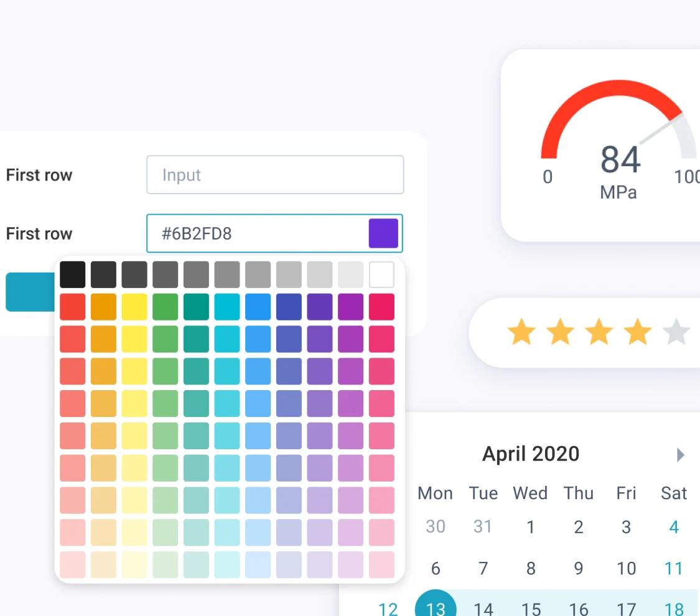Select the green swatch in top color row
The width and height of the screenshot is (700, 616).
coord(165,307)
